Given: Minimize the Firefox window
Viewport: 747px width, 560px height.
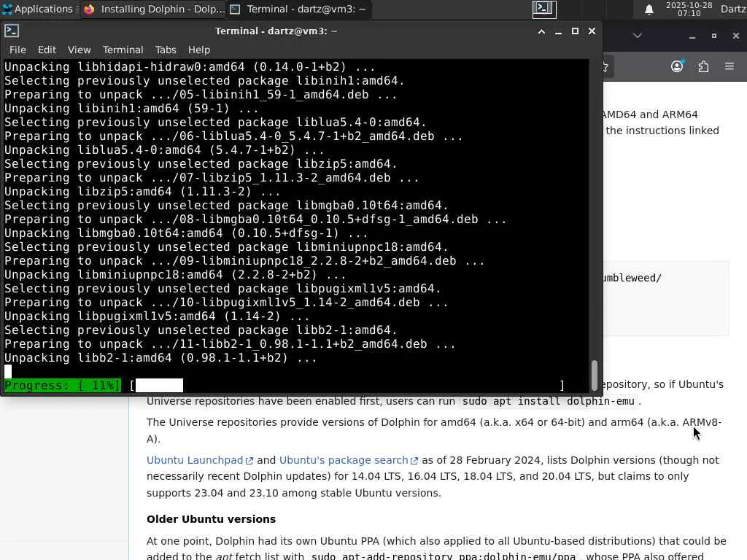Looking at the screenshot, I should 692,36.
